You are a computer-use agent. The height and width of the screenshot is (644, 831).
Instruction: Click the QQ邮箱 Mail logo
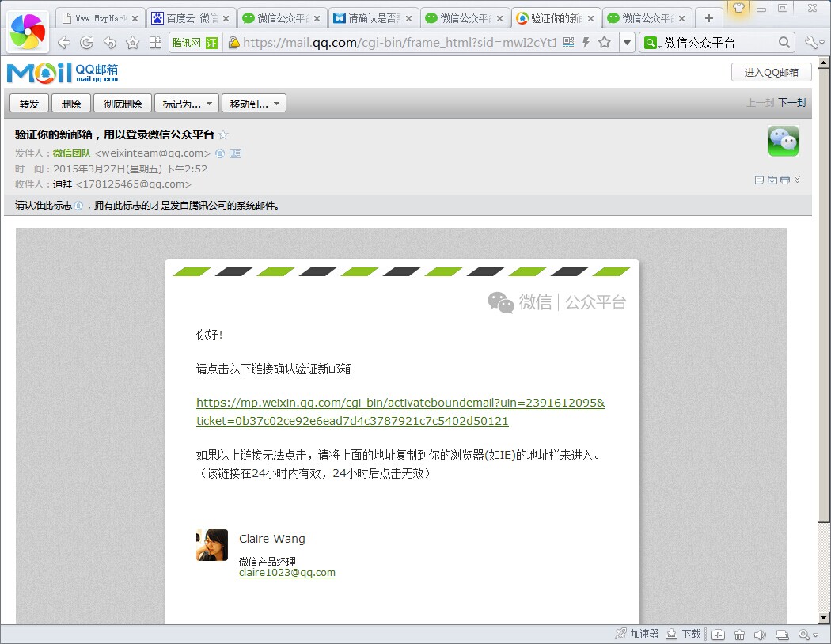[x=63, y=73]
